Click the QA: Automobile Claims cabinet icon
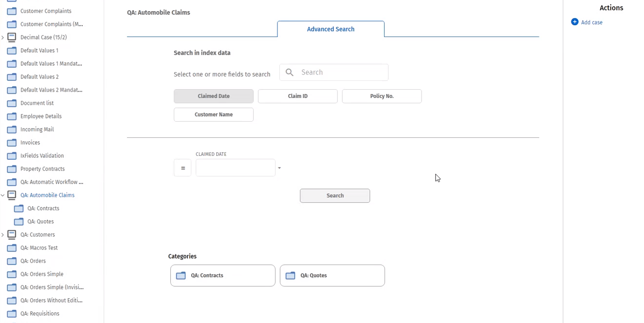The height and width of the screenshot is (323, 644). tap(12, 195)
